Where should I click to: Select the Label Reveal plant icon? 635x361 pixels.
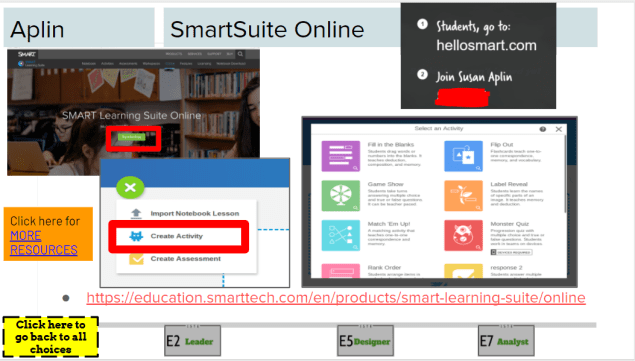pyautogui.click(x=463, y=196)
